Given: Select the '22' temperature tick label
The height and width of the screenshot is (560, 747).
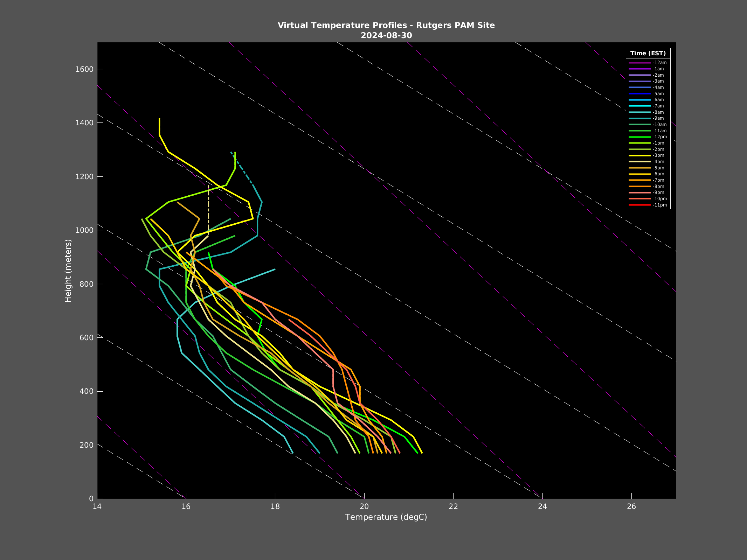Looking at the screenshot, I should [453, 506].
